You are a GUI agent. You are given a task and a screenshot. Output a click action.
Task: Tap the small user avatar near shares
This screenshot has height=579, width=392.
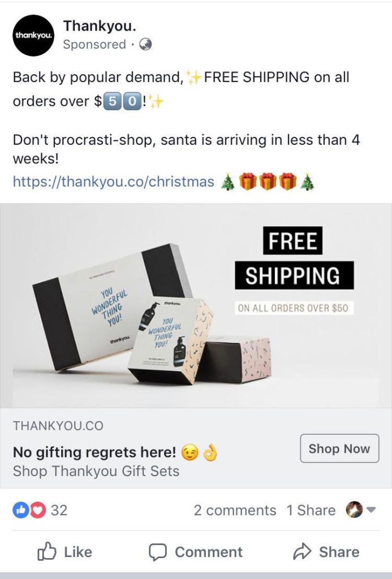354,510
